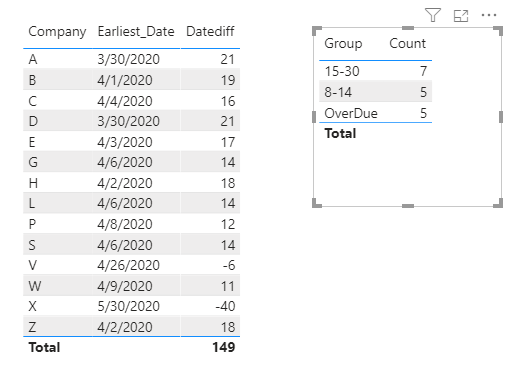526x372 pixels.
Task: Click the Datediff value 17
Action: 228,142
